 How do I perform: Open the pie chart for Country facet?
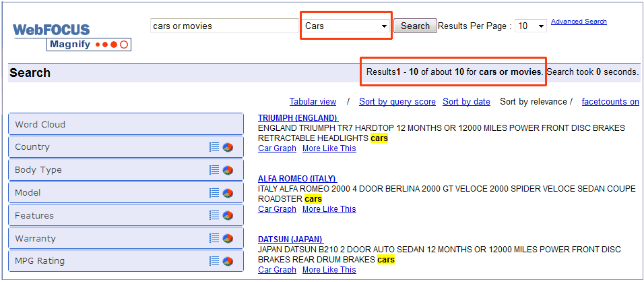(x=228, y=147)
